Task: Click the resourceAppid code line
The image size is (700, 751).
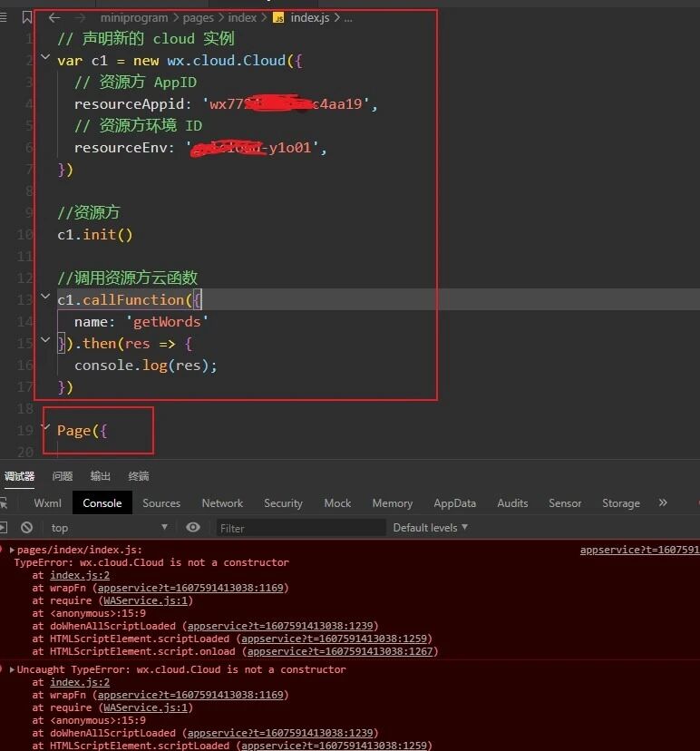Action: click(x=226, y=104)
